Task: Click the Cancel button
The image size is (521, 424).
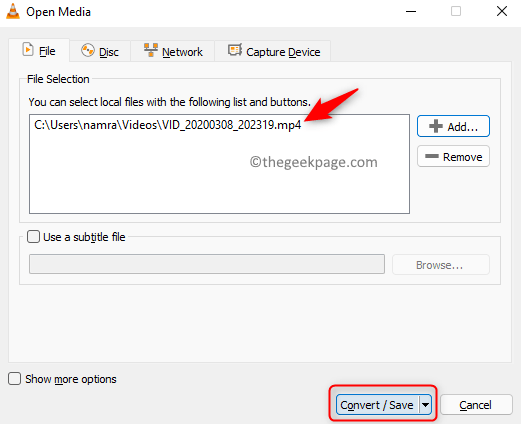Action: coord(476,405)
